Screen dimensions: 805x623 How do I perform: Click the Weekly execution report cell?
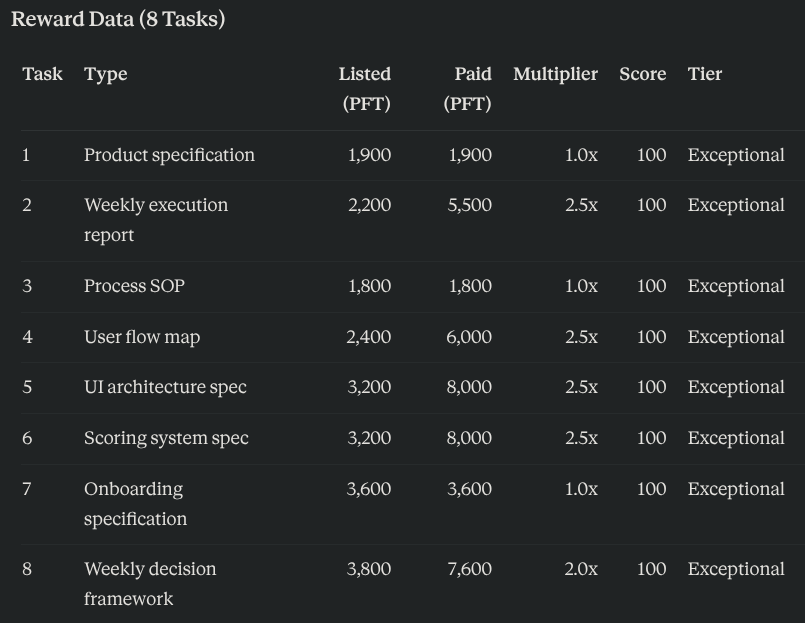pos(156,220)
